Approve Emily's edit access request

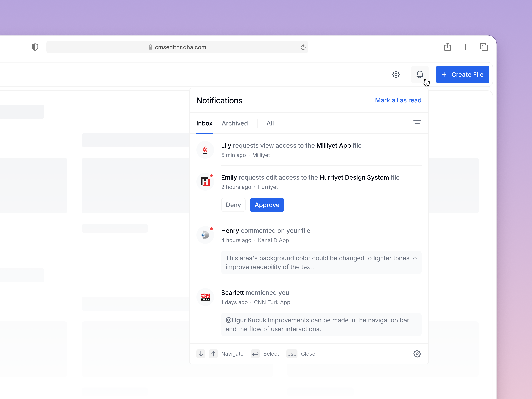pos(267,205)
